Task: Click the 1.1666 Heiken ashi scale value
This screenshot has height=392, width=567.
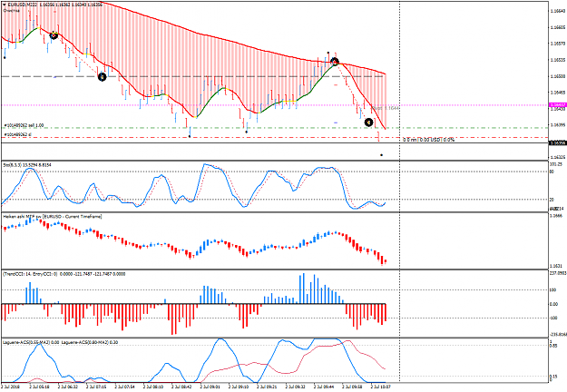Action: click(556, 216)
